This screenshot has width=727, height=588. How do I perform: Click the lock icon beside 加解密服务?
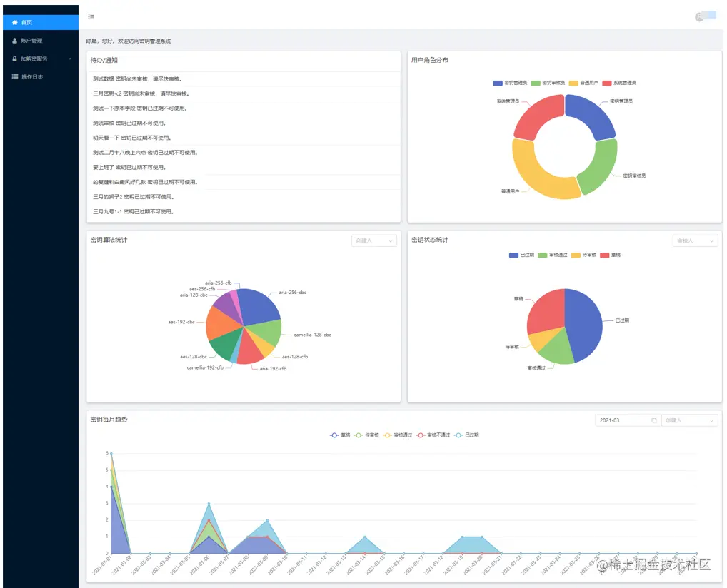15,59
